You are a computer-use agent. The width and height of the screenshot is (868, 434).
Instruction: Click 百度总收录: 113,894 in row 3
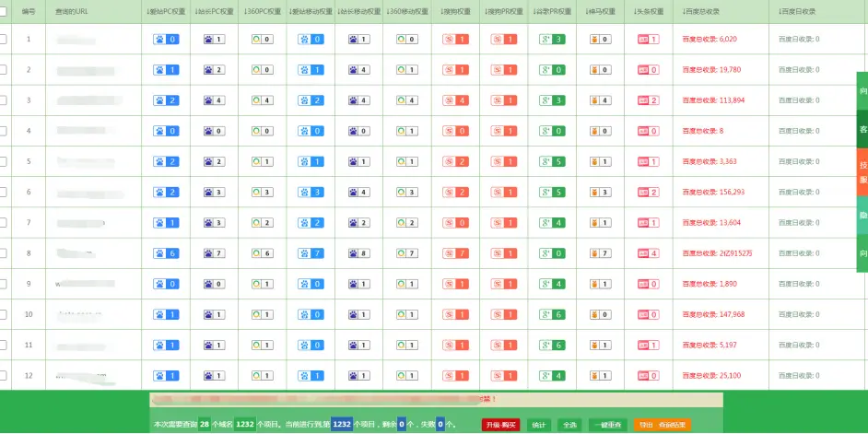pos(713,100)
